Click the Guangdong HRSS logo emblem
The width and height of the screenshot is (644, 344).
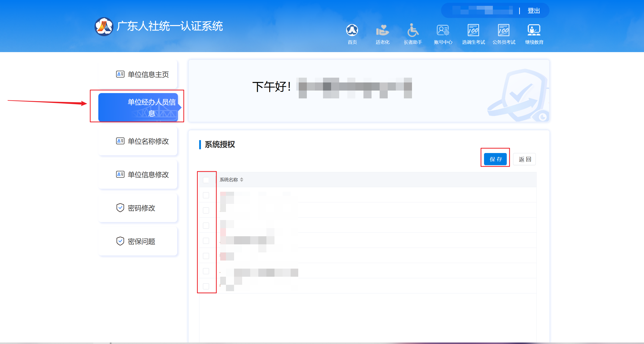point(104,27)
